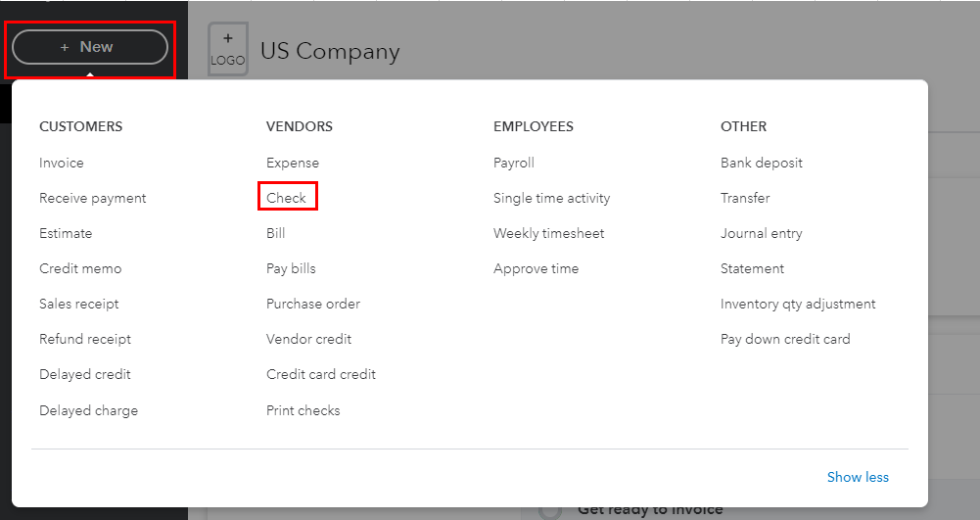The height and width of the screenshot is (520, 980).
Task: Open Payroll under Employees
Action: 514,164
